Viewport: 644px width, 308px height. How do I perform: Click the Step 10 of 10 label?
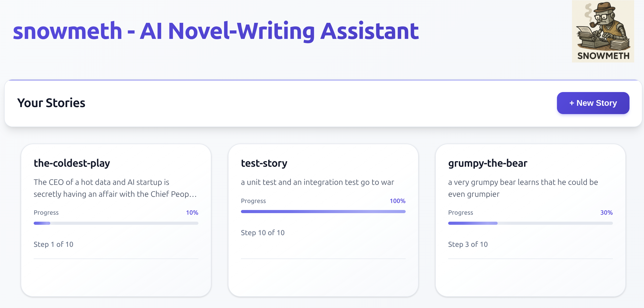[263, 233]
